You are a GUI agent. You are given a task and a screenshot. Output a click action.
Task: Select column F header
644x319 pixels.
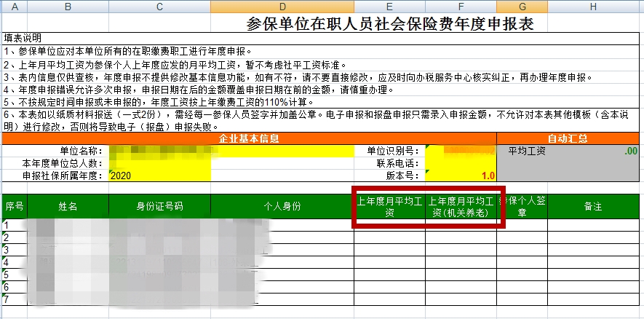pyautogui.click(x=461, y=6)
